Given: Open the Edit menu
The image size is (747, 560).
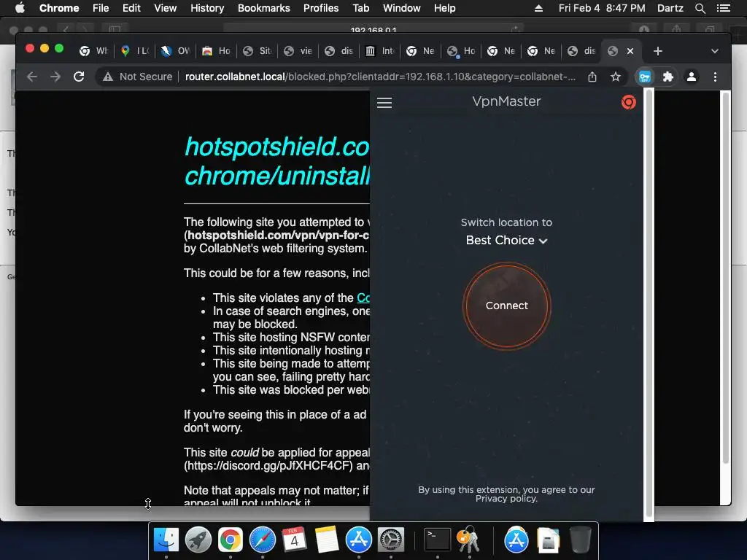Looking at the screenshot, I should click(x=131, y=8).
